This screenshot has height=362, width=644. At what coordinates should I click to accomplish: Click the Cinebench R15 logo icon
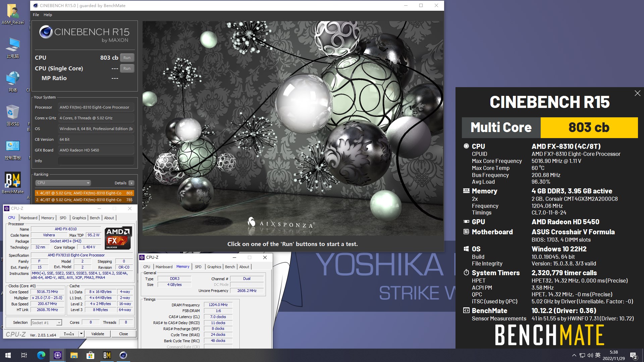(x=46, y=32)
